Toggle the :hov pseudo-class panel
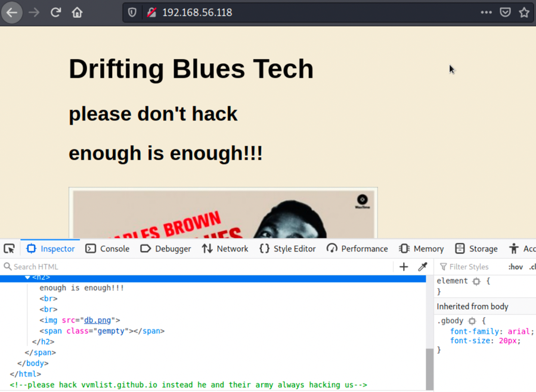 (x=515, y=267)
